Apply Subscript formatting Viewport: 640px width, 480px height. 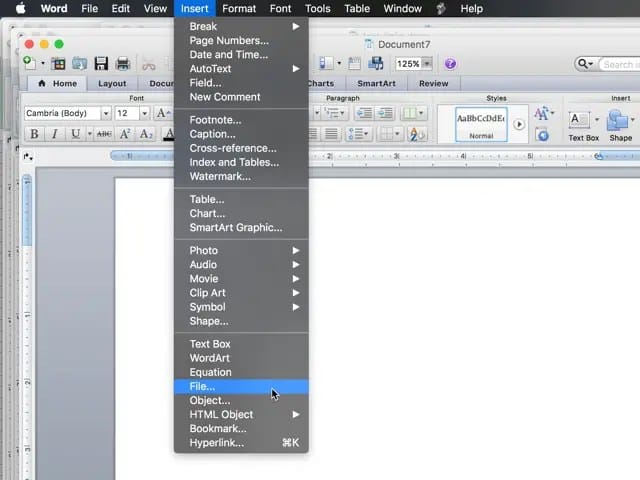pos(146,133)
